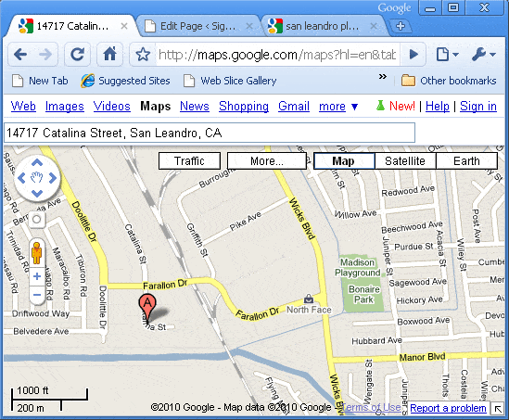Close the Edit Page tab
Viewport: 509px width, 420px height.
point(249,26)
